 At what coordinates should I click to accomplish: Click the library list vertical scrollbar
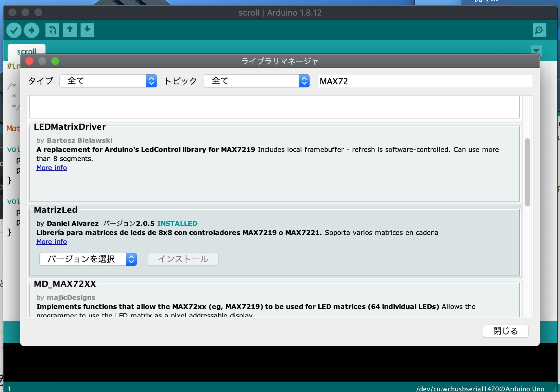[x=527, y=172]
